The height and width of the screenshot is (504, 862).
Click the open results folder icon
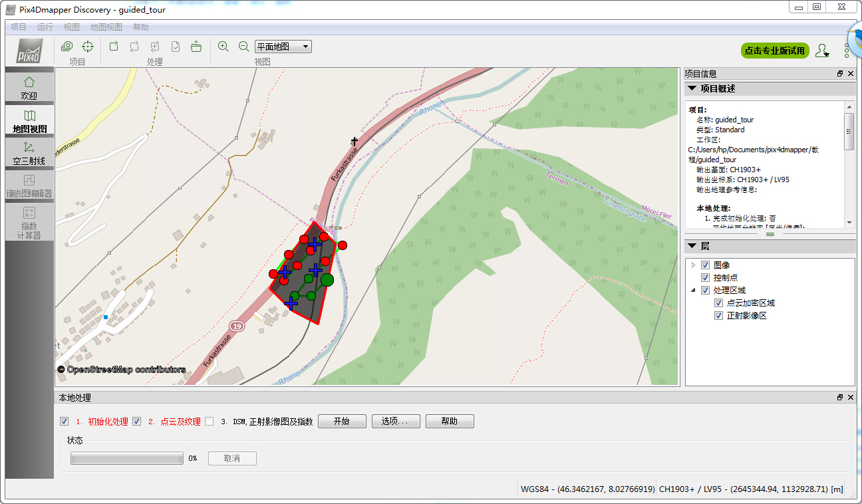[196, 47]
